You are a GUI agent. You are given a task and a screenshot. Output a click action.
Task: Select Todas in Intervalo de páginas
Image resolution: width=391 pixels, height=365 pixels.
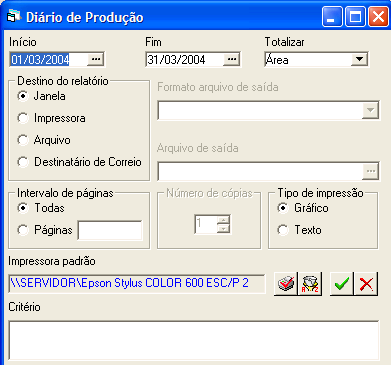click(x=23, y=208)
